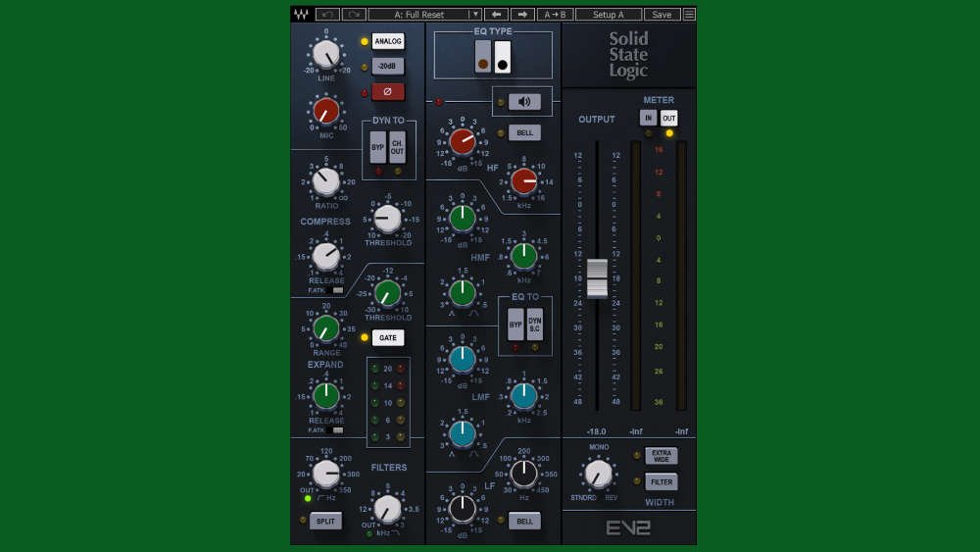This screenshot has height=552, width=980.
Task: Click the green expander THRESHOLD knob
Action: 387,293
